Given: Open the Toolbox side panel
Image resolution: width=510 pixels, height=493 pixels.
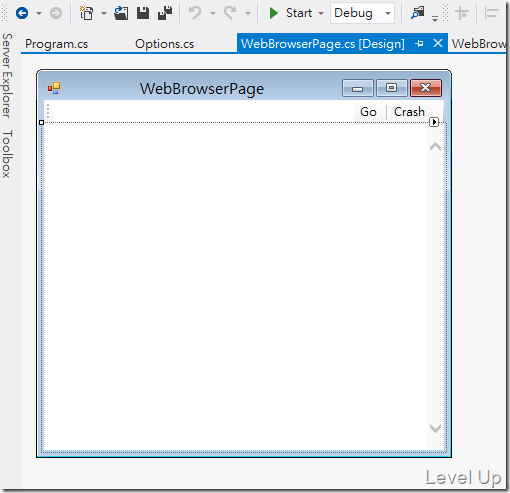Looking at the screenshot, I should tap(7, 154).
